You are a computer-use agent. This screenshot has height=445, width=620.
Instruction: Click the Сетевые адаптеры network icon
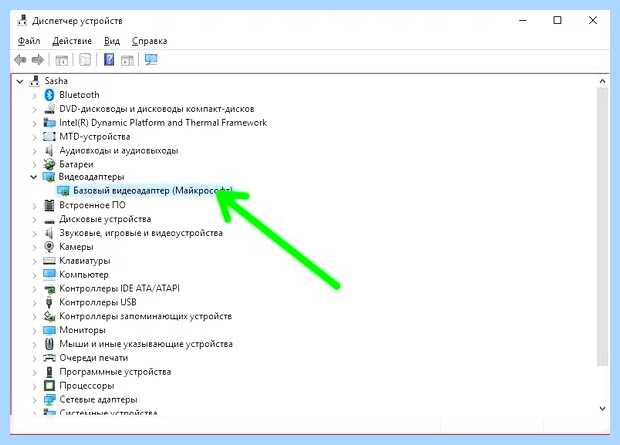click(49, 400)
